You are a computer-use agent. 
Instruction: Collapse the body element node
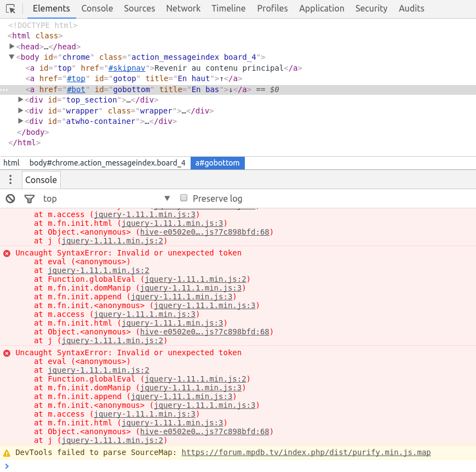click(12, 57)
